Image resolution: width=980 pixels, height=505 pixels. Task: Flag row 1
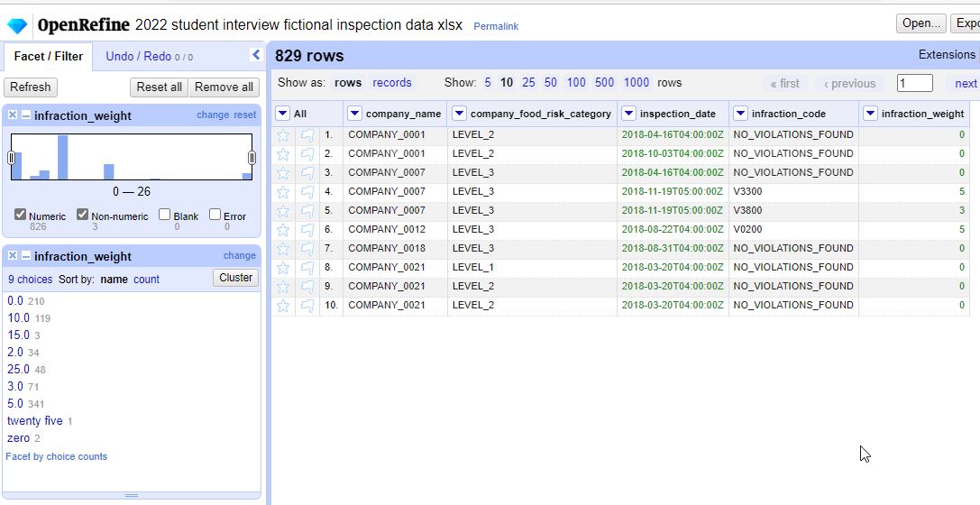[307, 135]
